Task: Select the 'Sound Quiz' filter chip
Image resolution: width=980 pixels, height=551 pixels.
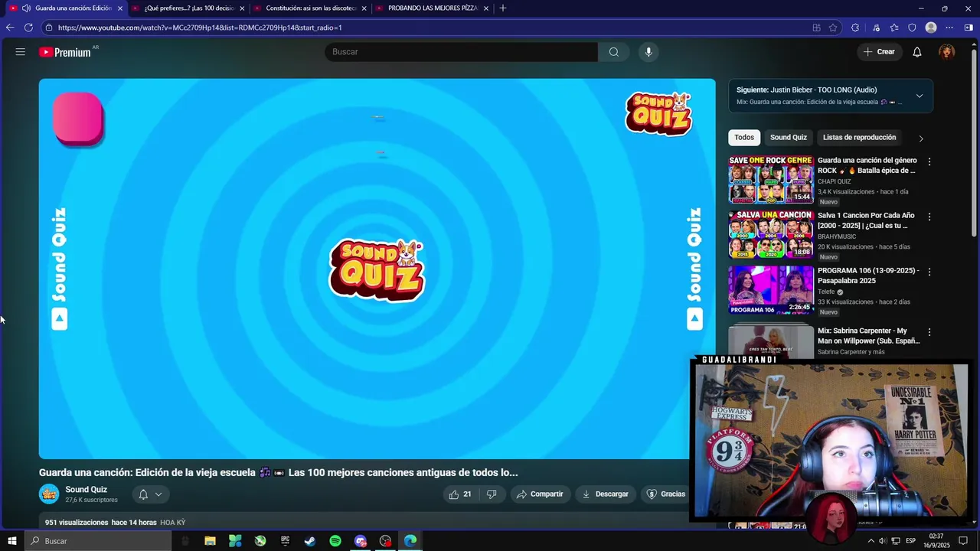Action: 789,138
